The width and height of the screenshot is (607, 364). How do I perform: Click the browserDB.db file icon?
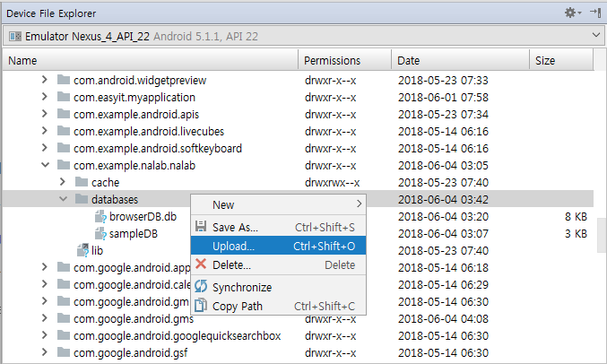coord(100,216)
